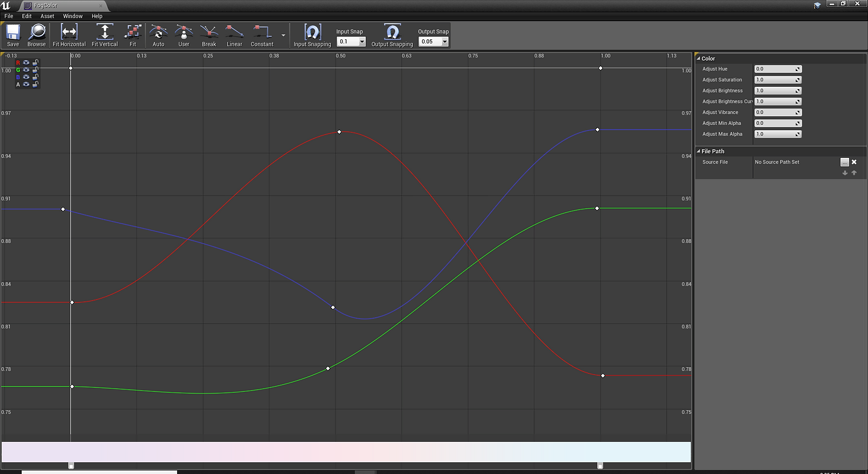Clear the source file path
Screen dimensions: 868x474
(x=855, y=162)
